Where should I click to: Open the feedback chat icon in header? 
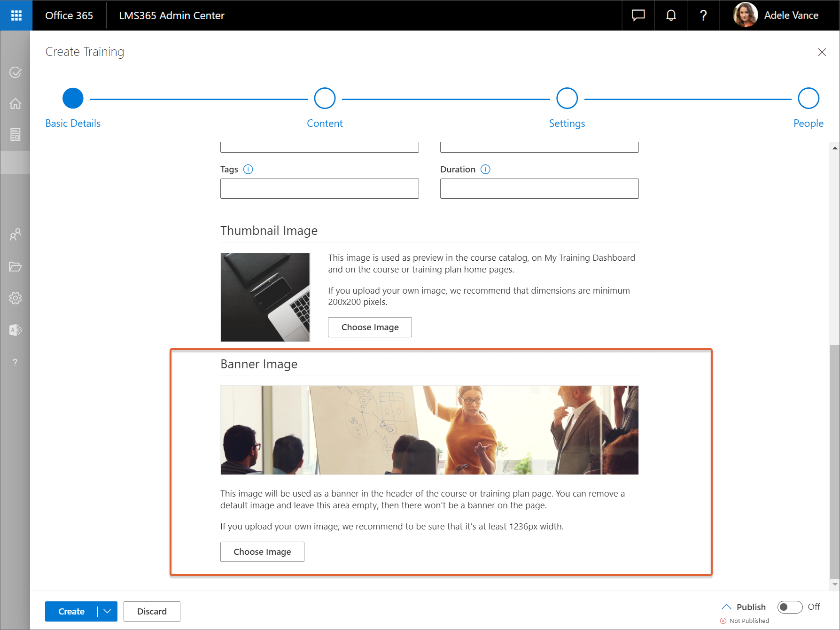click(x=638, y=16)
